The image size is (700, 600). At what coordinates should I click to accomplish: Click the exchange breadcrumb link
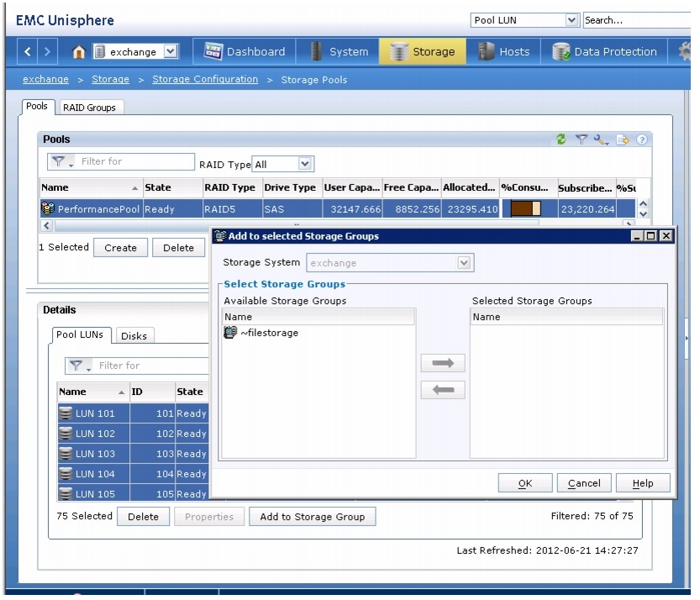tap(46, 80)
